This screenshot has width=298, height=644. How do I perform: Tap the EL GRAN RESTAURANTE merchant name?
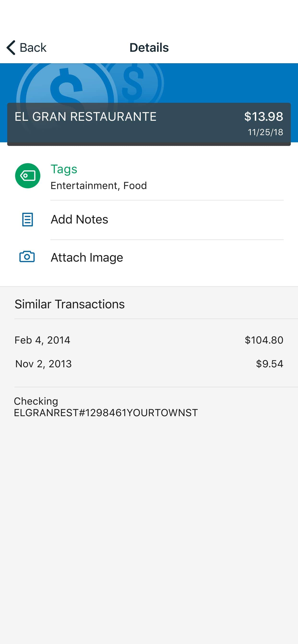coord(85,117)
